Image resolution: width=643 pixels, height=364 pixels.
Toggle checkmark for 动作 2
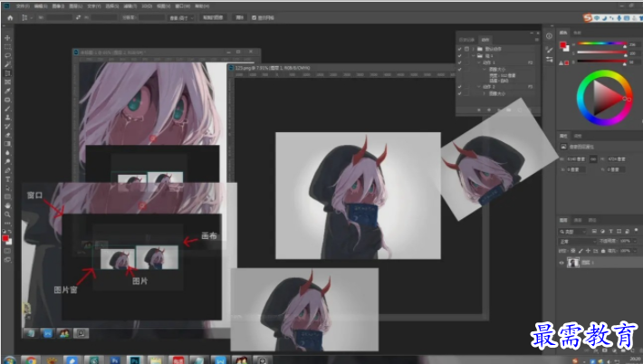point(460,87)
